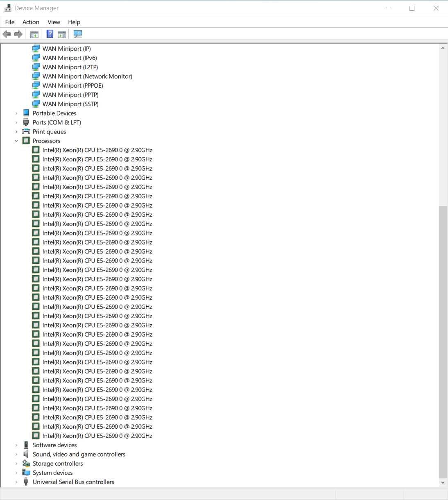
Task: Collapse the Processors node
Action: click(16, 141)
